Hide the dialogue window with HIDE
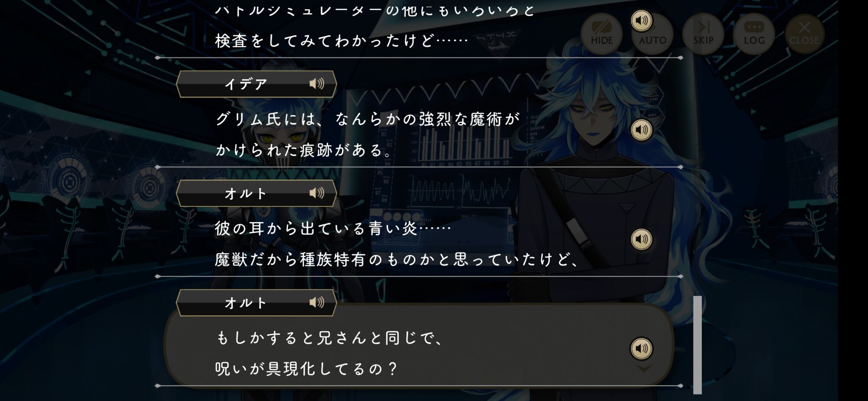The height and width of the screenshot is (401, 868). coord(602,34)
